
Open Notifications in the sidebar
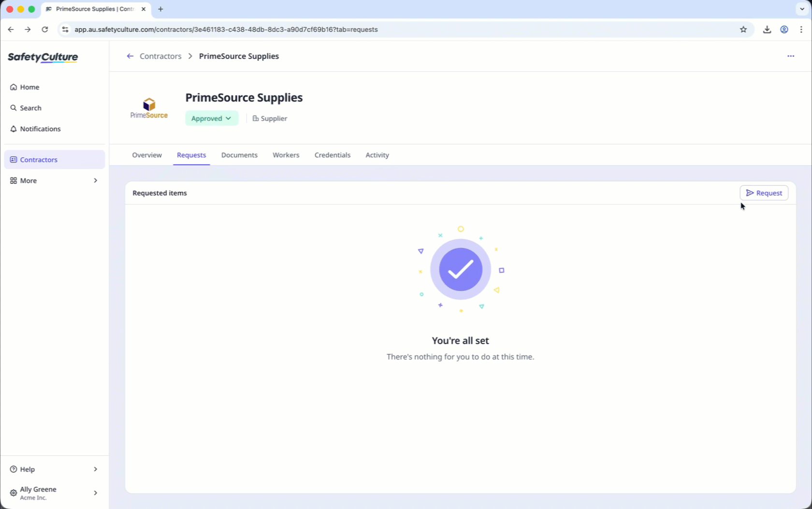(54, 129)
